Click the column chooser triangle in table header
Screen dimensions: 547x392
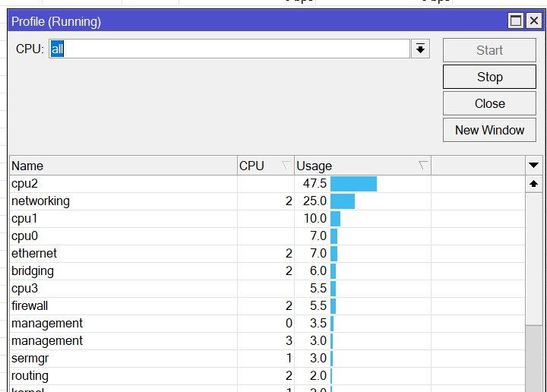pos(533,166)
